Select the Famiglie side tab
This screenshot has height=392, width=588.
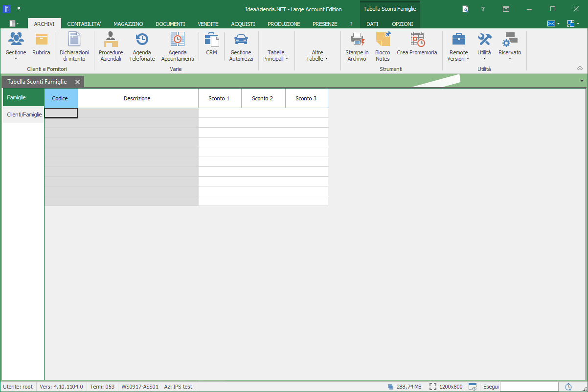23,97
